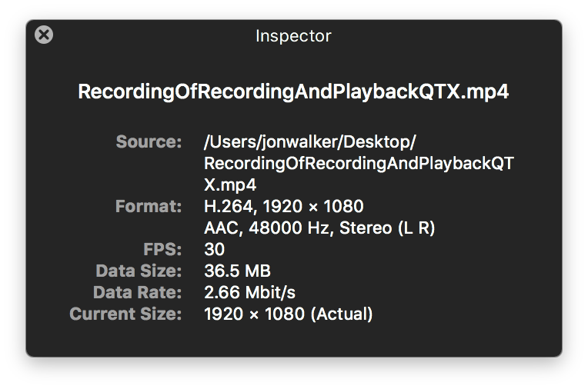The height and width of the screenshot is (389, 588).
Task: Select the 36.5 MB value
Action: point(237,271)
